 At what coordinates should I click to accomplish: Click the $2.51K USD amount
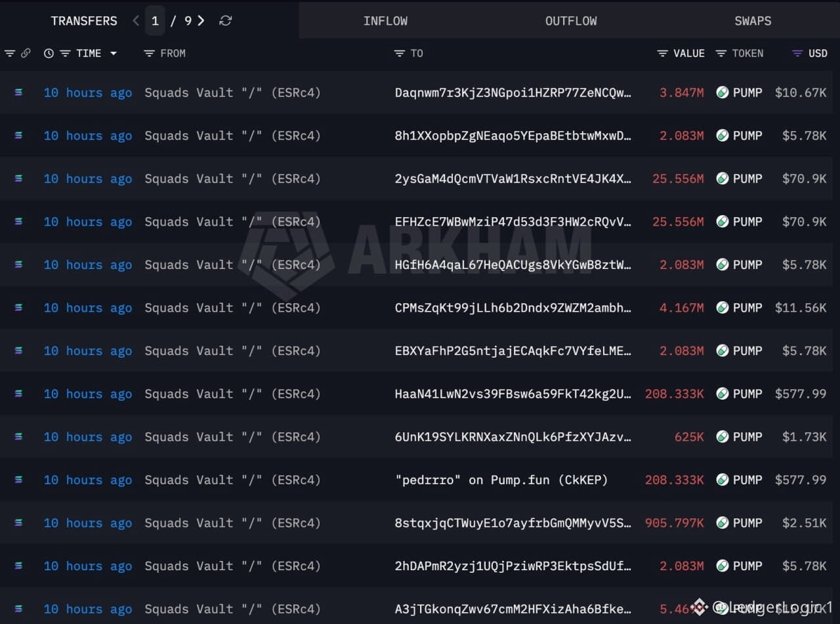[804, 523]
